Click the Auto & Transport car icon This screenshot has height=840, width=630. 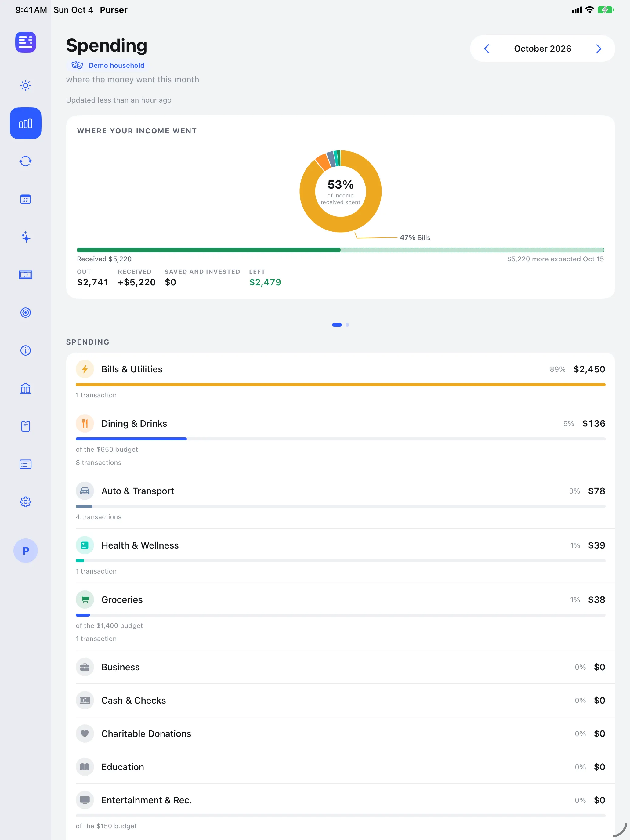point(85,491)
